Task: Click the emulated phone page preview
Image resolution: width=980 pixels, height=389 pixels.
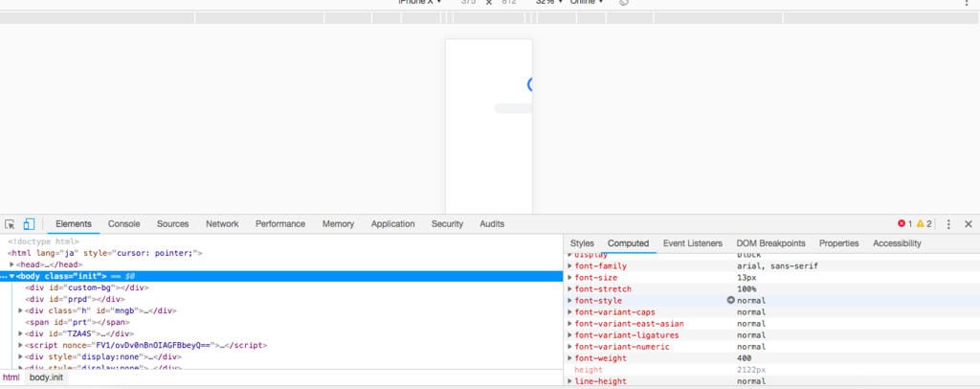Action: (489, 126)
